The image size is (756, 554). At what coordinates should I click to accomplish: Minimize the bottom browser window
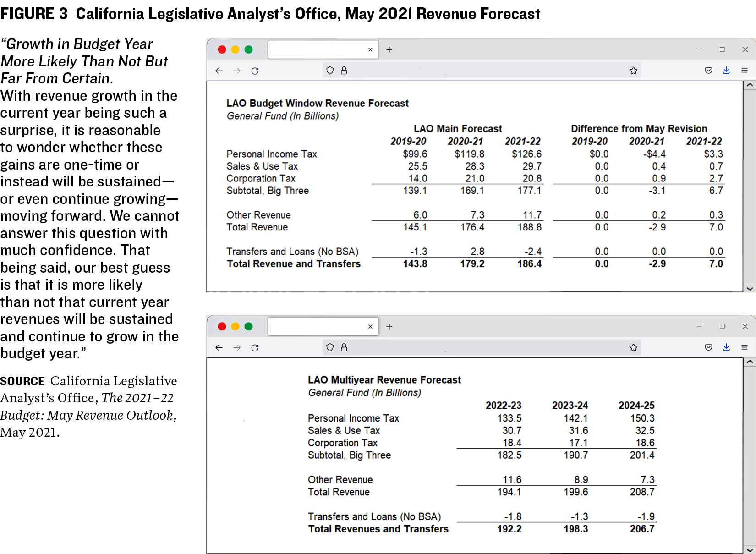tap(699, 326)
